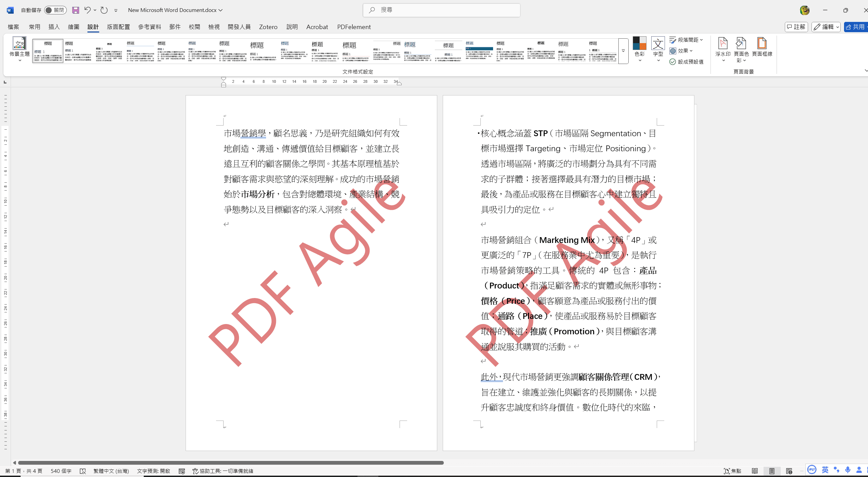Click the tab stop selector left of ruler

[x=5, y=82]
